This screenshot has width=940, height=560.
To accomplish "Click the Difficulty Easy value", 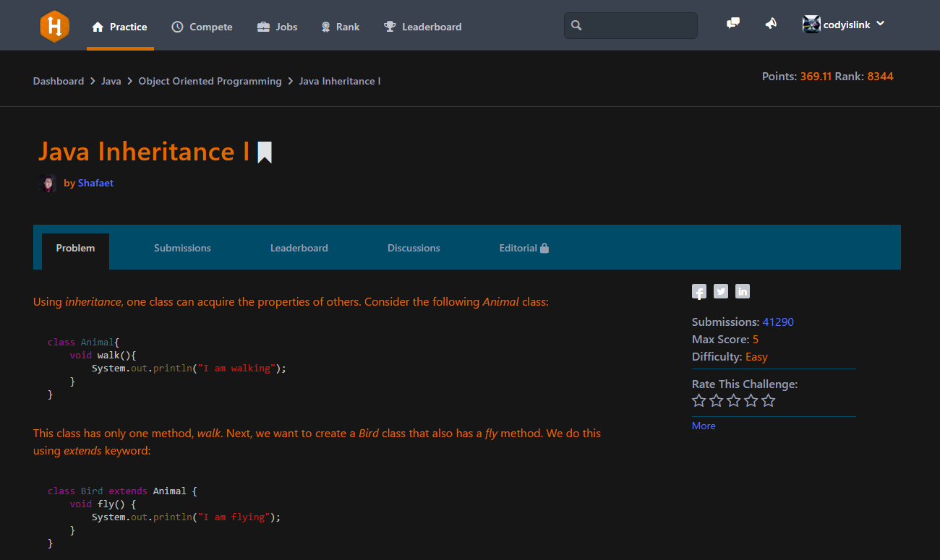I will [756, 357].
